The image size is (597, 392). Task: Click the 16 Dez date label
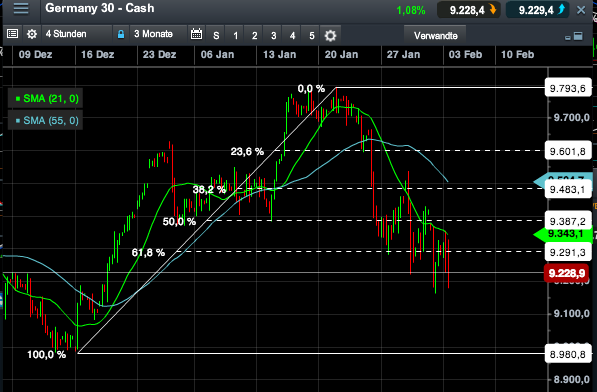click(97, 55)
